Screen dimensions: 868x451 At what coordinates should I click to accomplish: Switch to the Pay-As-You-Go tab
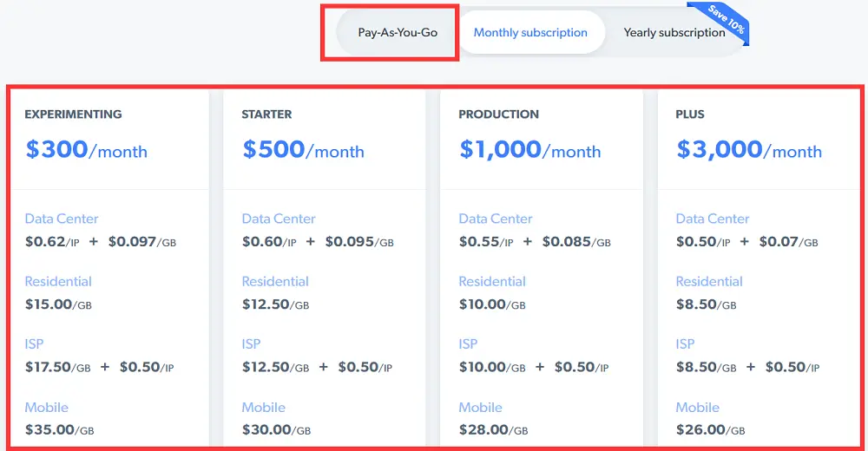(x=398, y=32)
